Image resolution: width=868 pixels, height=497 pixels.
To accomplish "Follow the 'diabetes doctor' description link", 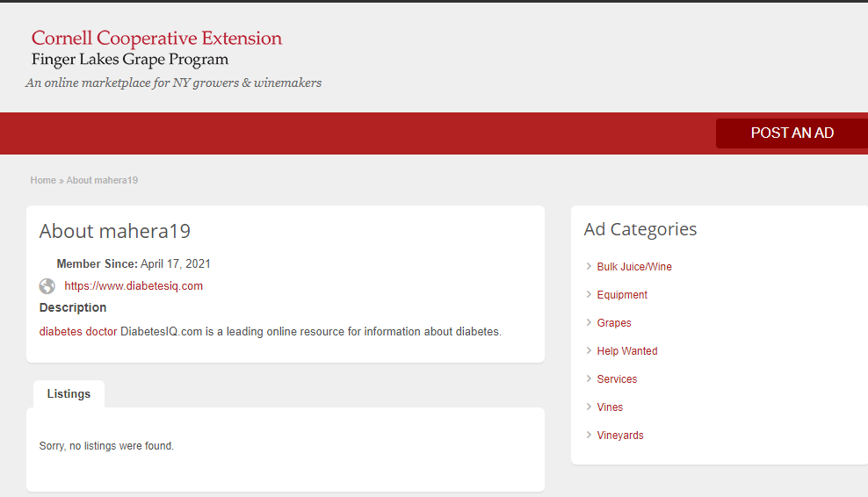I will (78, 332).
